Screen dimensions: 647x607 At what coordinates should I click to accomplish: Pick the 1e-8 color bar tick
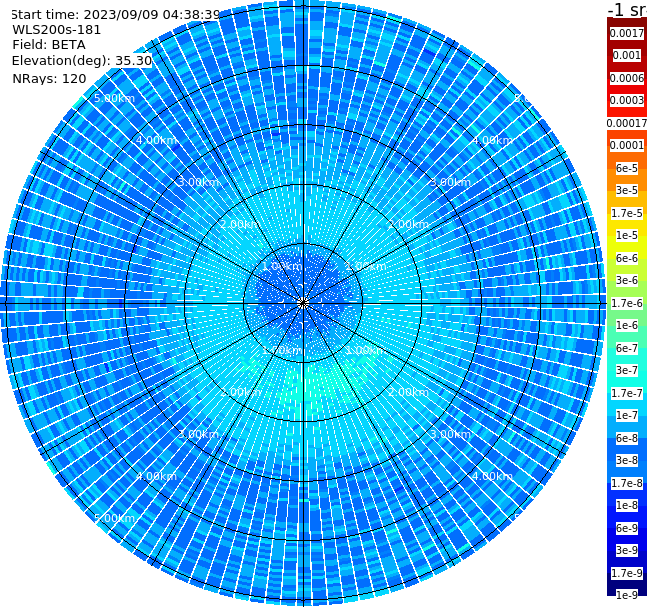click(627, 505)
